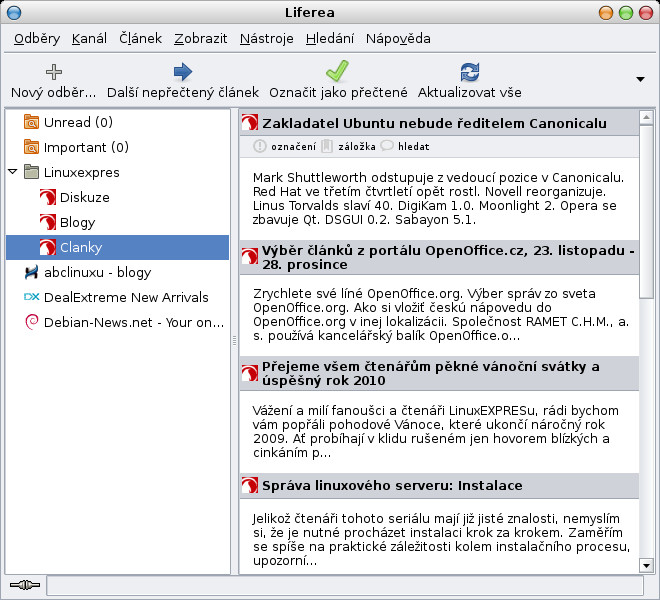Open the Kanál menu
Screen dimensions: 660x600
(89, 39)
